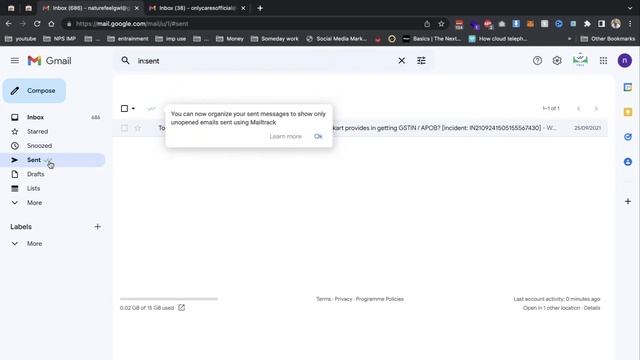
Task: Open Gmail support help icon
Action: (537, 61)
